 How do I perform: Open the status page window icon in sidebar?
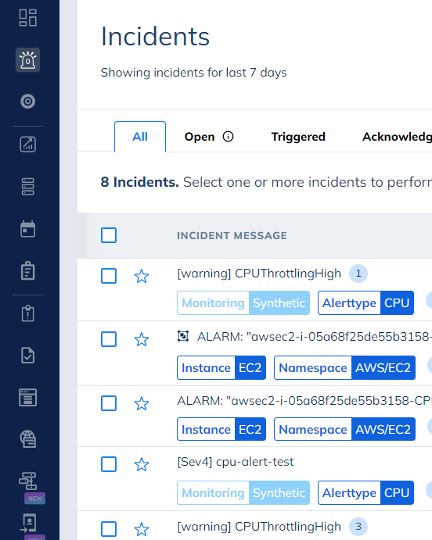click(x=28, y=397)
